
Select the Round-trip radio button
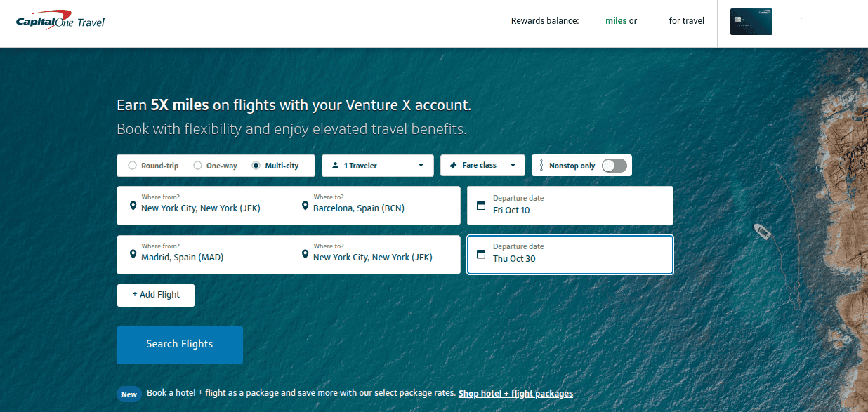pos(132,165)
